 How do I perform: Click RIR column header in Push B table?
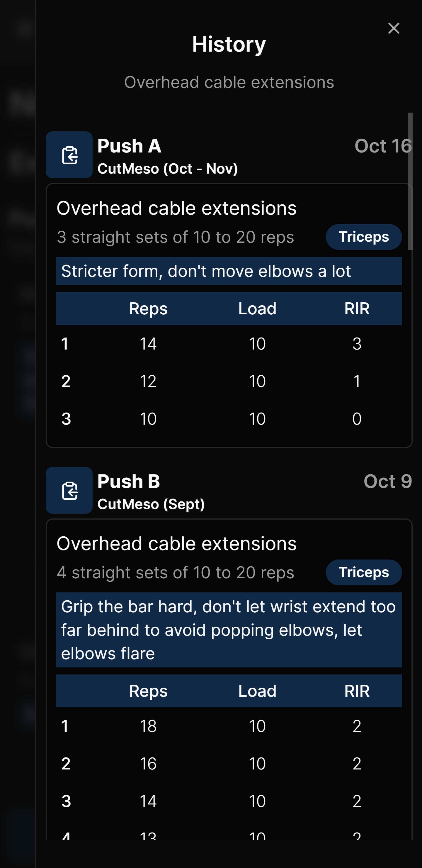click(357, 691)
